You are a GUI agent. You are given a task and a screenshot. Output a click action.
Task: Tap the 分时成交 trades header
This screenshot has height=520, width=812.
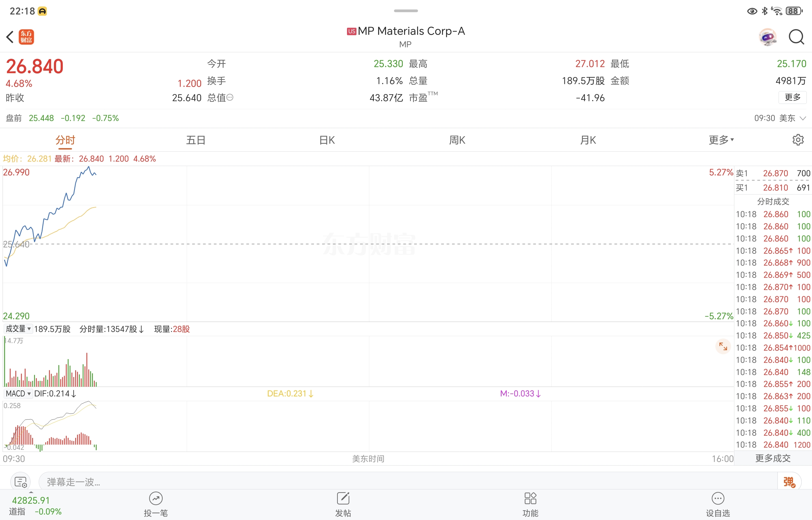click(x=773, y=201)
